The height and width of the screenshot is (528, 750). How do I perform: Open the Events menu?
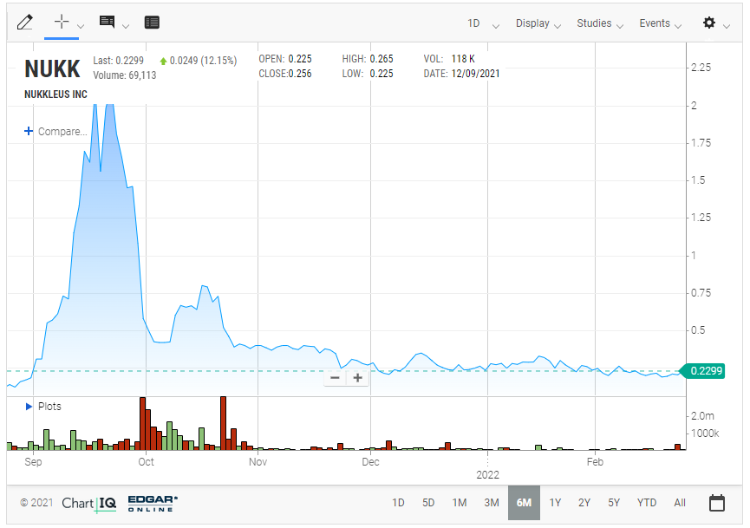tap(660, 23)
